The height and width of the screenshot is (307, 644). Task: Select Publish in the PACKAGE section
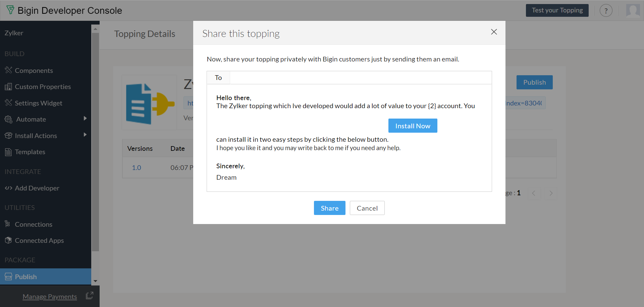(46, 277)
